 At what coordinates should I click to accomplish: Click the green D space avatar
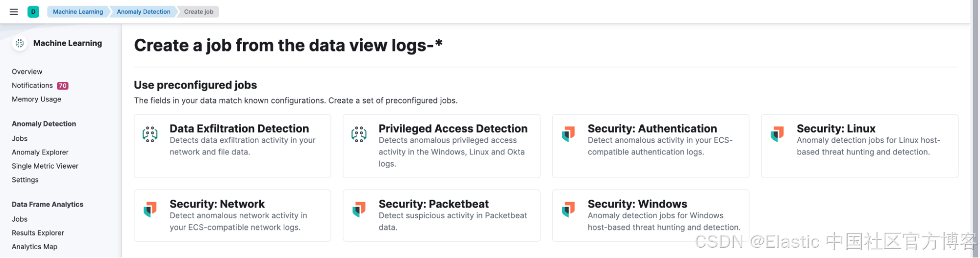tap(33, 12)
